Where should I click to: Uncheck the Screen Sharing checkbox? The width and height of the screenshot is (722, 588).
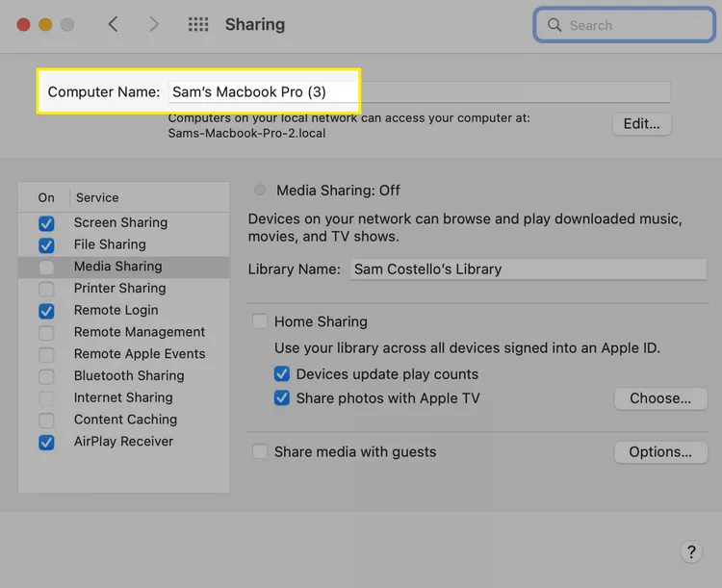coord(46,223)
